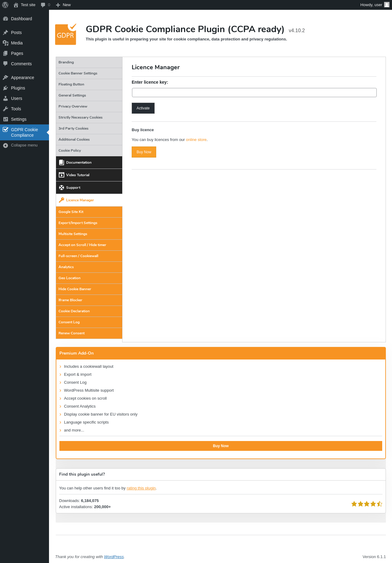Select the Privacy Overview tab
The height and width of the screenshot is (563, 392).
[89, 106]
